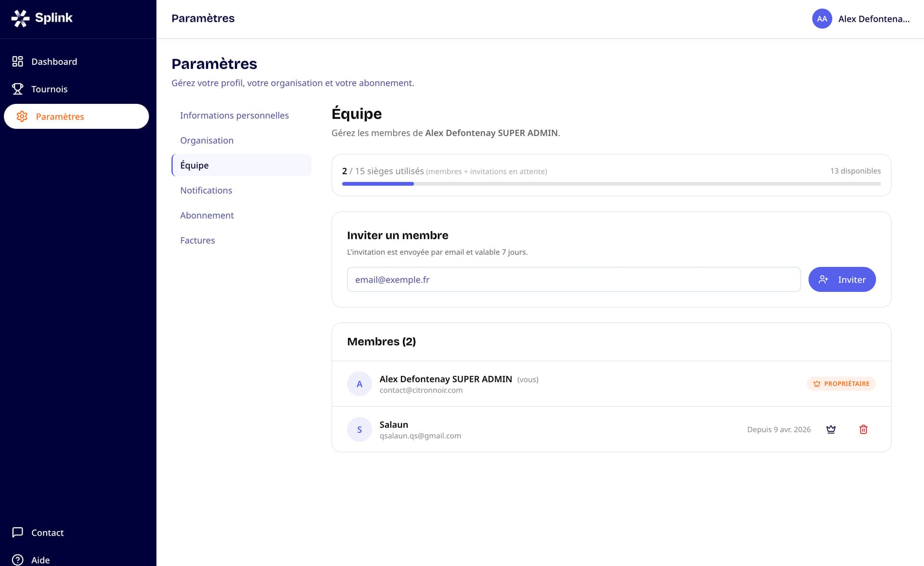Switch to the Informations personnelles section
Screen dimensions: 924x566
tap(241, 115)
